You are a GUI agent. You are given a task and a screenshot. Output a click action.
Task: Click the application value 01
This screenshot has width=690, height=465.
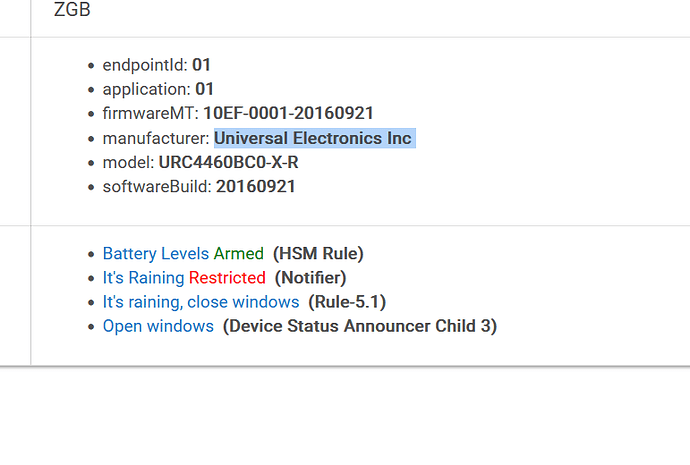point(205,89)
